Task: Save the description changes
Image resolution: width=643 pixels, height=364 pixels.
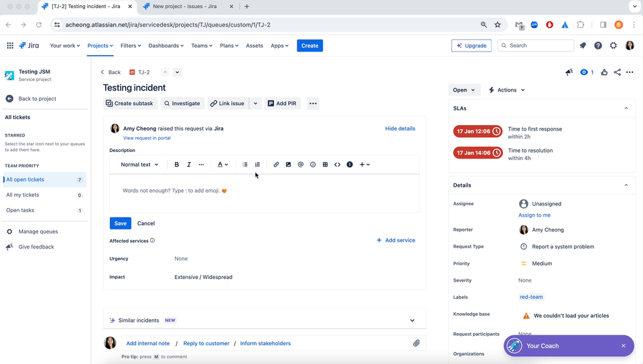Action: [x=120, y=223]
